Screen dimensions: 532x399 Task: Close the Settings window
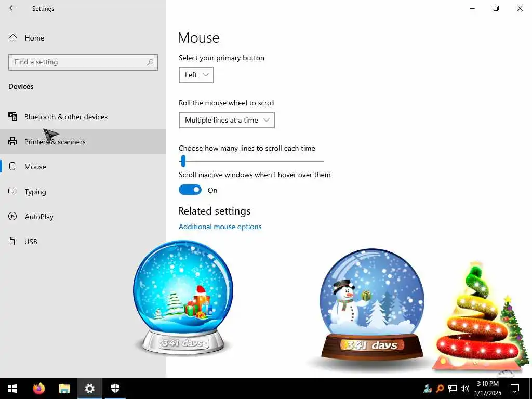tap(520, 8)
